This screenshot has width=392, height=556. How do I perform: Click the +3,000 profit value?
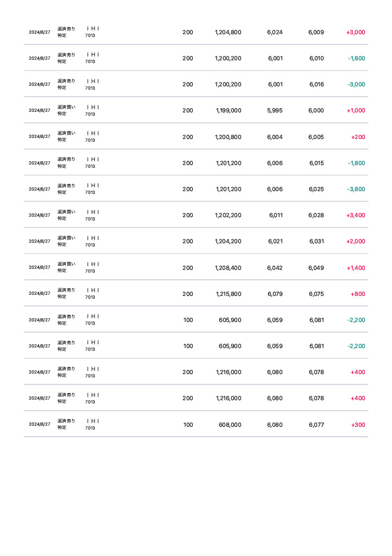pos(355,32)
